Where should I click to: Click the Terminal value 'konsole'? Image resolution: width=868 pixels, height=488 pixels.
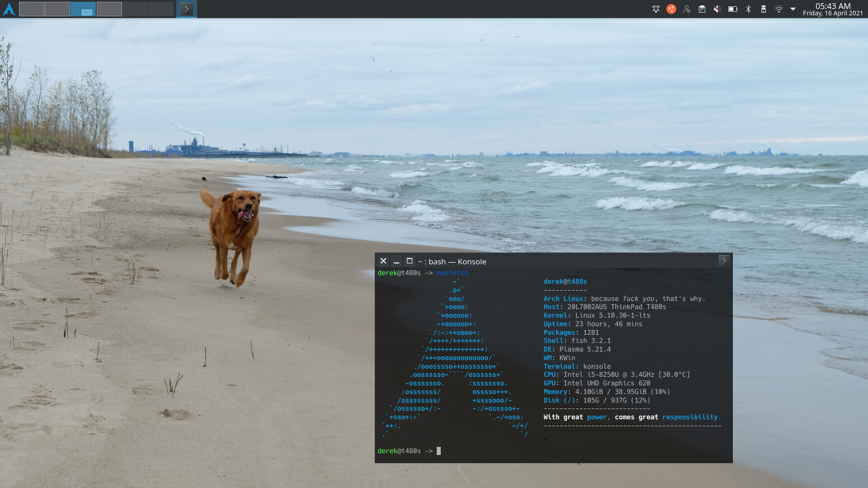(597, 366)
